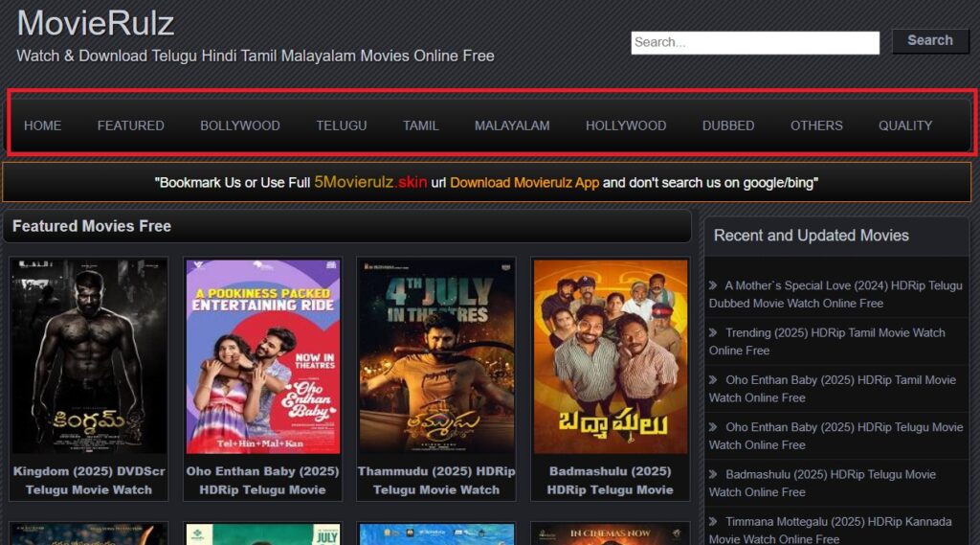The width and height of the screenshot is (980, 545).
Task: Click the Search input field
Action: (x=755, y=42)
